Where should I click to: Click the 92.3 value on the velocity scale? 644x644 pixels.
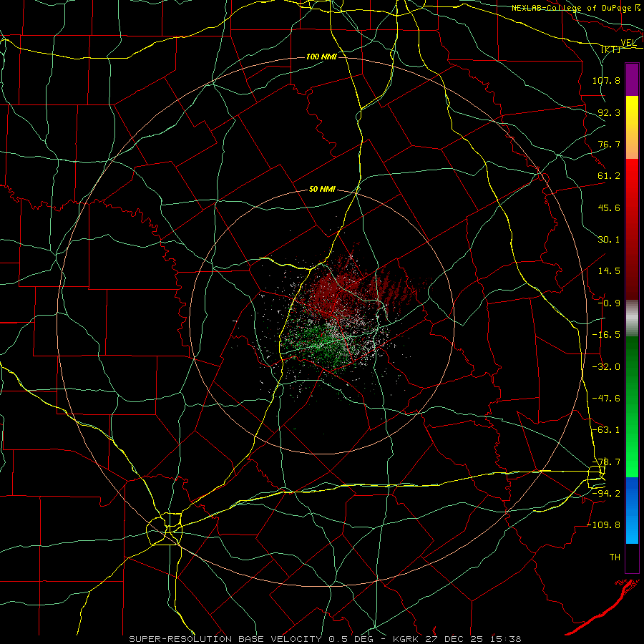point(609,112)
